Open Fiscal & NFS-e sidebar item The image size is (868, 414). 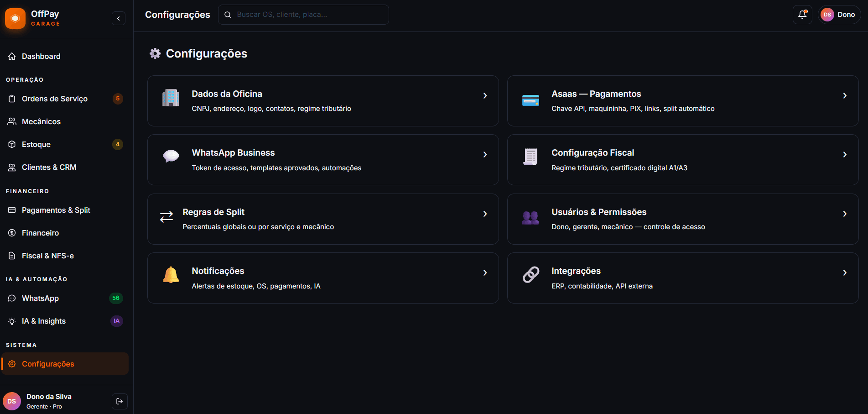(48, 256)
